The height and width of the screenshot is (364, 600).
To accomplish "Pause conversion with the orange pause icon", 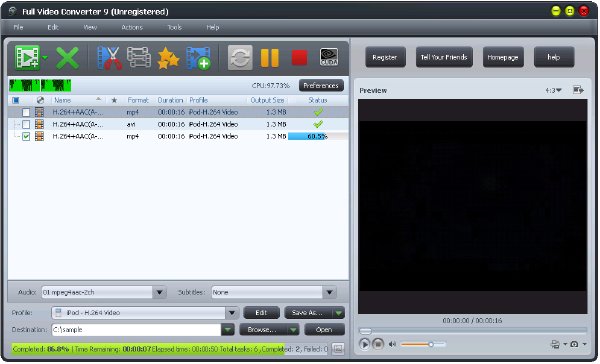I will [x=270, y=58].
